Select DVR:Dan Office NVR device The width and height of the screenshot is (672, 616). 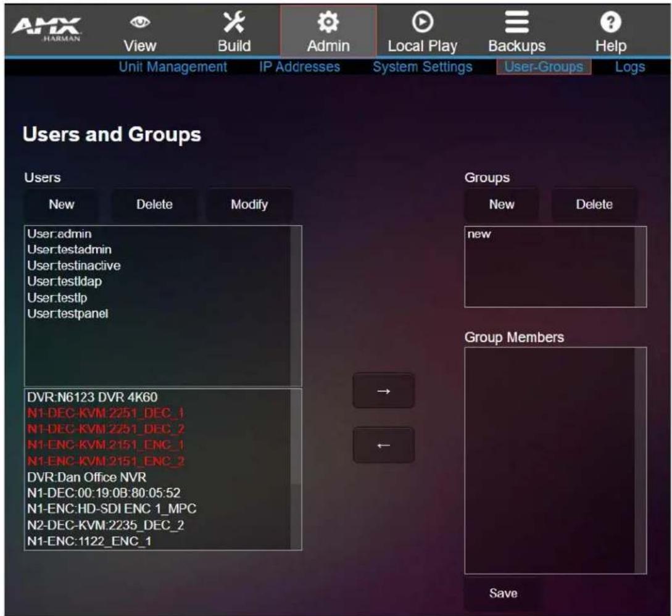pyautogui.click(x=158, y=477)
